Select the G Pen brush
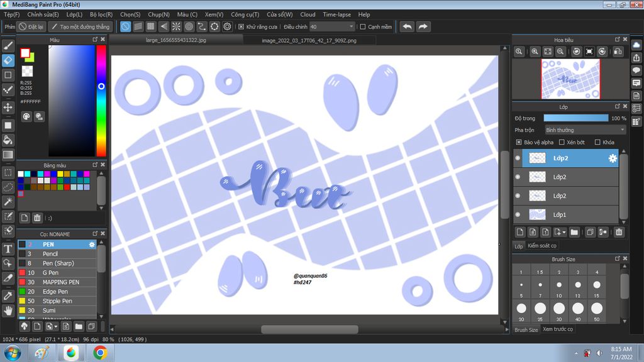644x362 pixels. click(57, 273)
